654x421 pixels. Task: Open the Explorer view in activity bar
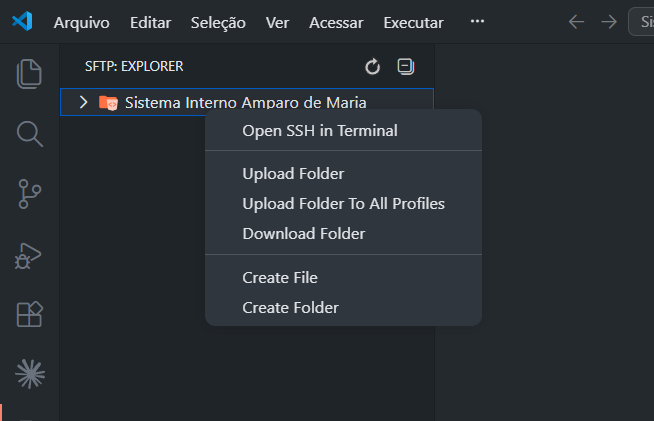[x=29, y=74]
